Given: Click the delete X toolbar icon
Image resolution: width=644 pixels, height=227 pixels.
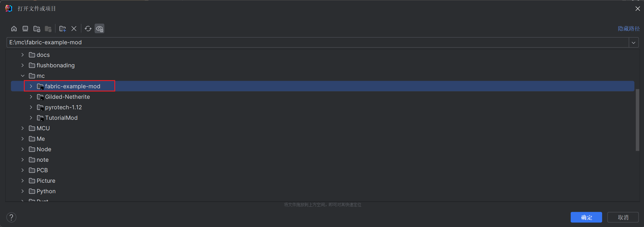Looking at the screenshot, I should 74,29.
